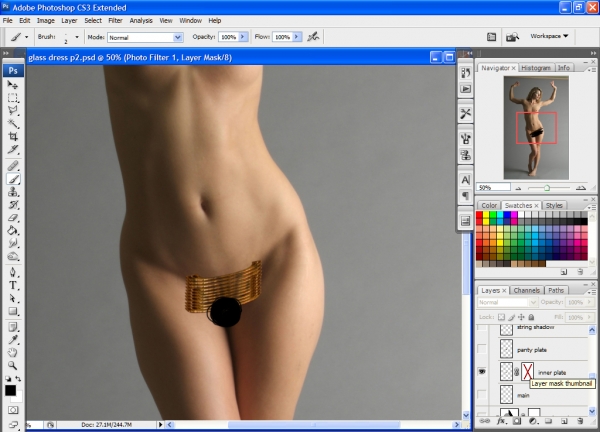Swap foreground and background colors
The image size is (600, 432).
coord(18,379)
